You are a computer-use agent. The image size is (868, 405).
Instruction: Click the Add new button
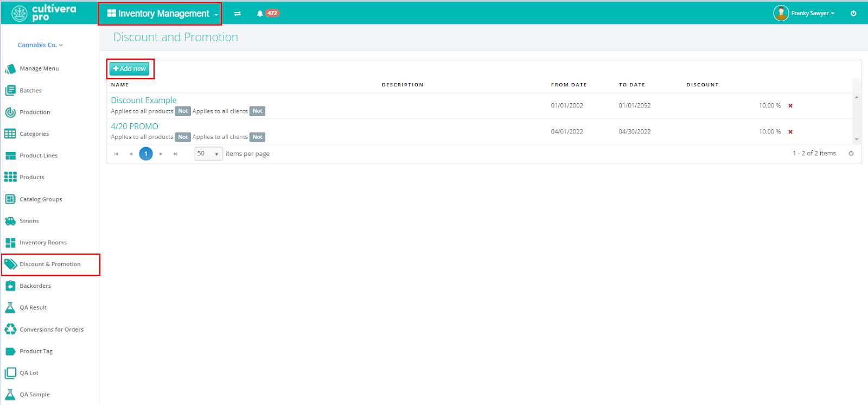click(x=130, y=69)
